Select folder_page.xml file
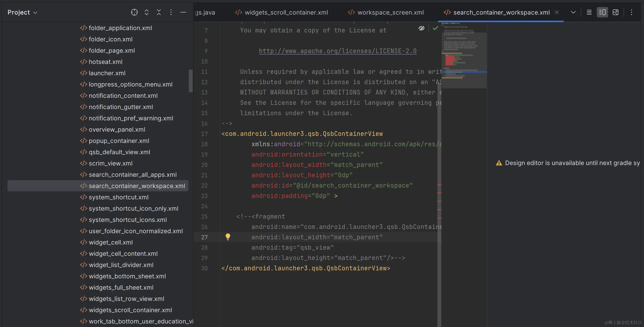Image resolution: width=644 pixels, height=327 pixels. [107, 50]
